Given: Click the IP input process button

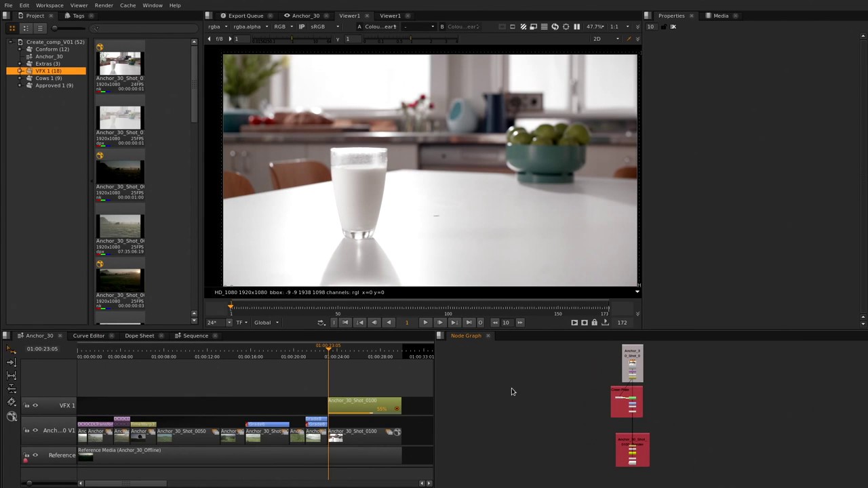Looking at the screenshot, I should [302, 26].
